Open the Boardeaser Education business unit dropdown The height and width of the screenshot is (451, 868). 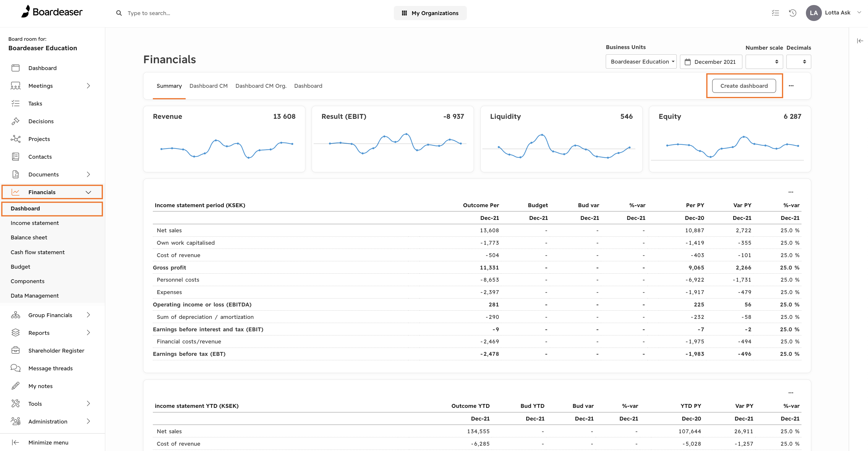pyautogui.click(x=641, y=62)
